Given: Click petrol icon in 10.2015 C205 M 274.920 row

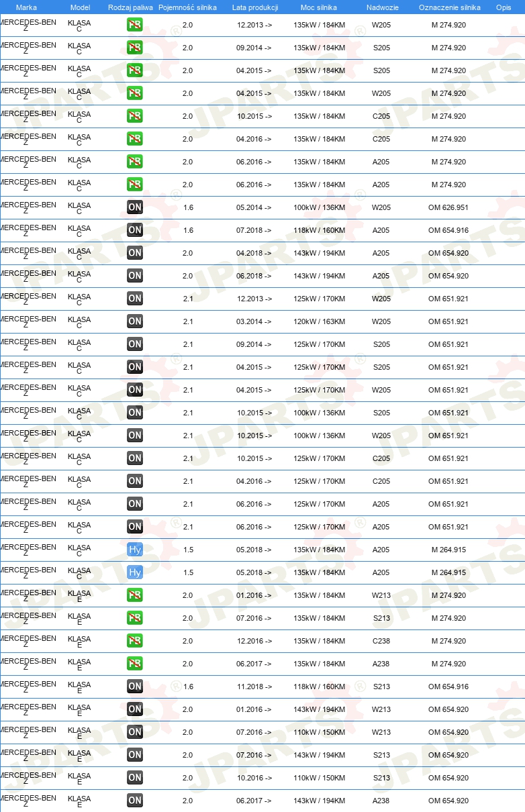Looking at the screenshot, I should click(135, 117).
